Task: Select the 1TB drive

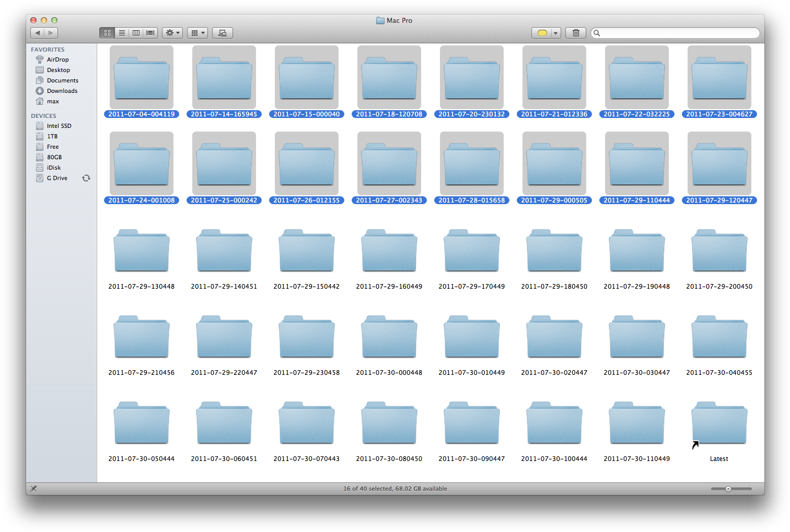Action: tap(52, 136)
